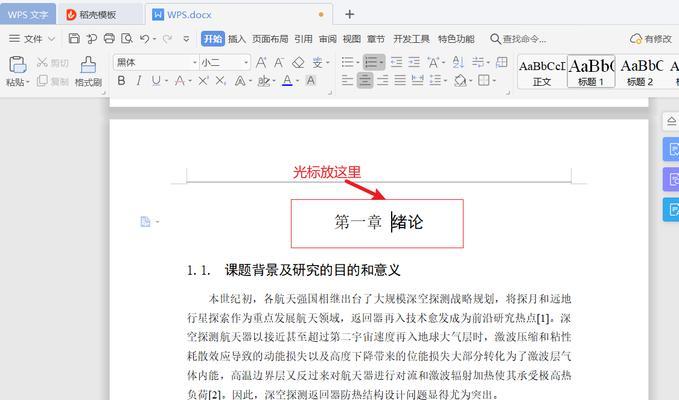Click the Decrease Indent icon
The image size is (679, 400).
pyautogui.click(x=396, y=62)
